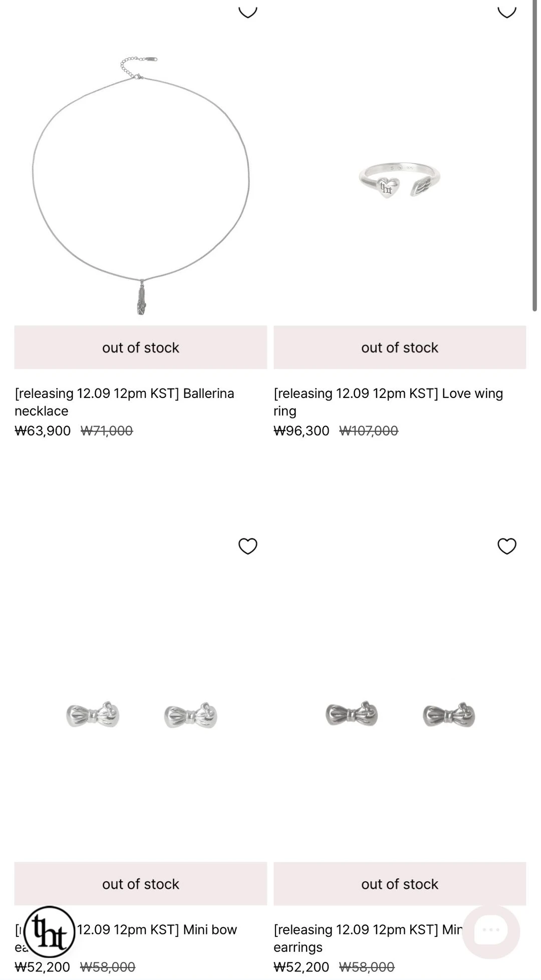Click out of stock under Love wing ring
Screen dimensions: 541x980
coord(399,347)
